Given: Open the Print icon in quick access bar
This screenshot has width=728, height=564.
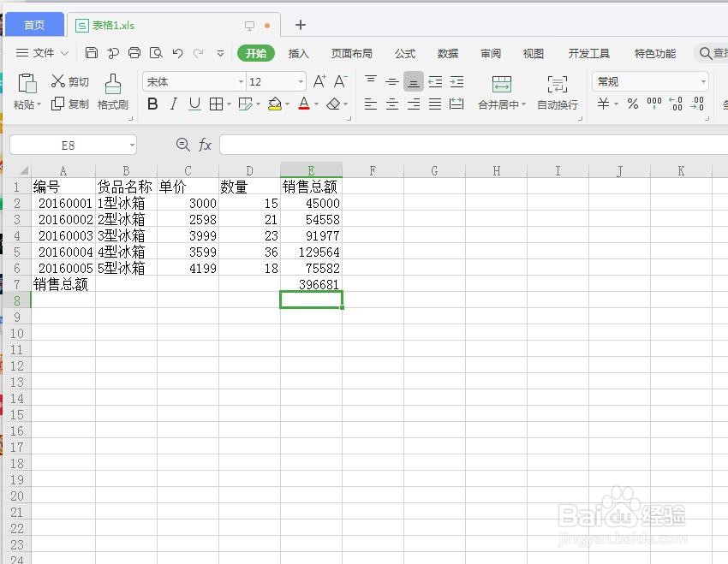Looking at the screenshot, I should pos(135,52).
